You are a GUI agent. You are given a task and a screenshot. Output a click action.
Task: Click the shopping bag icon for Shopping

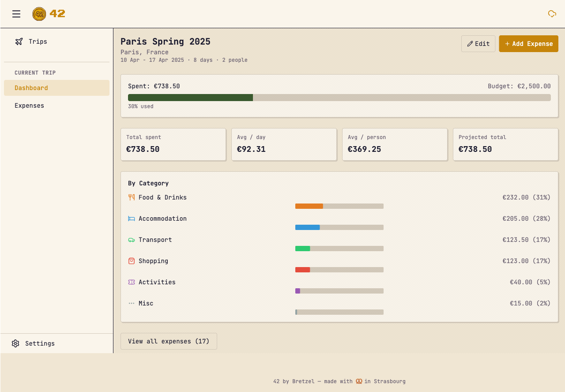131,261
